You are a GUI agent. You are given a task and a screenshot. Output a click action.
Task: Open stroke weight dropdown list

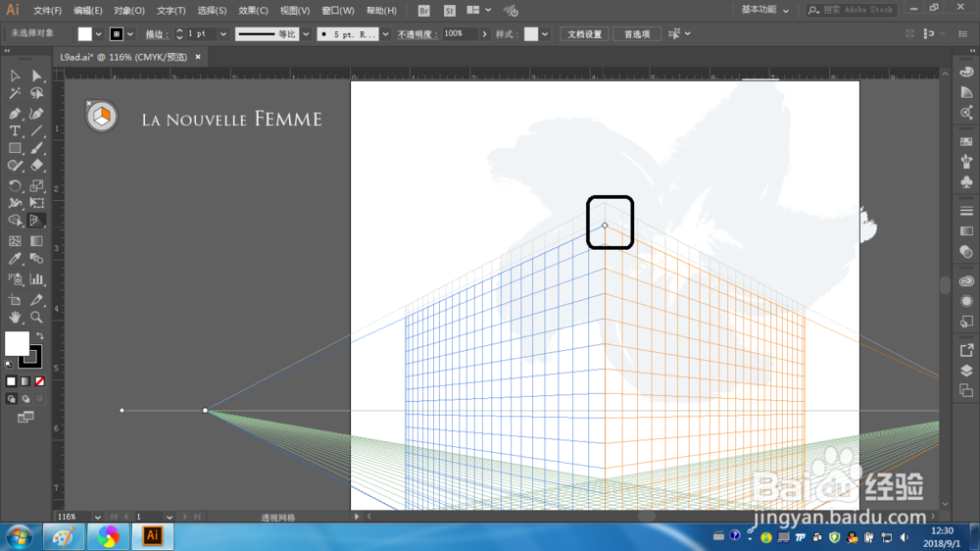[x=223, y=34]
